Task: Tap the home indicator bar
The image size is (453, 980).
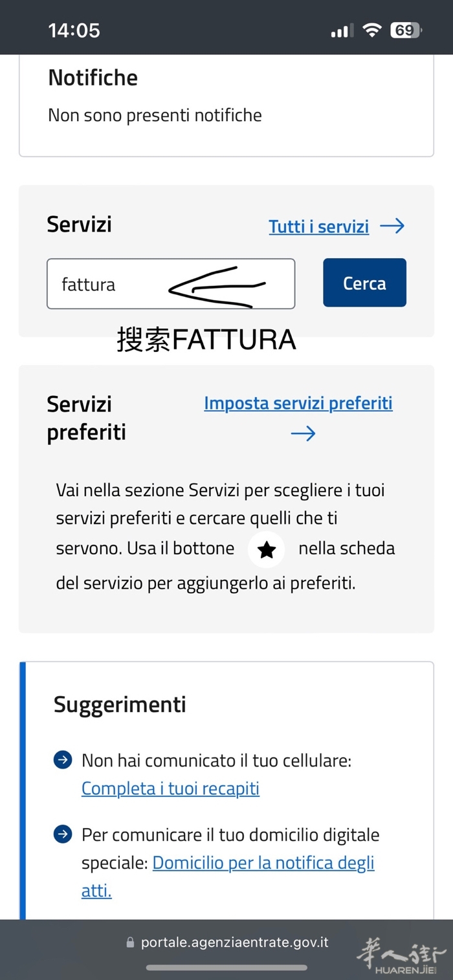Action: tap(226, 968)
